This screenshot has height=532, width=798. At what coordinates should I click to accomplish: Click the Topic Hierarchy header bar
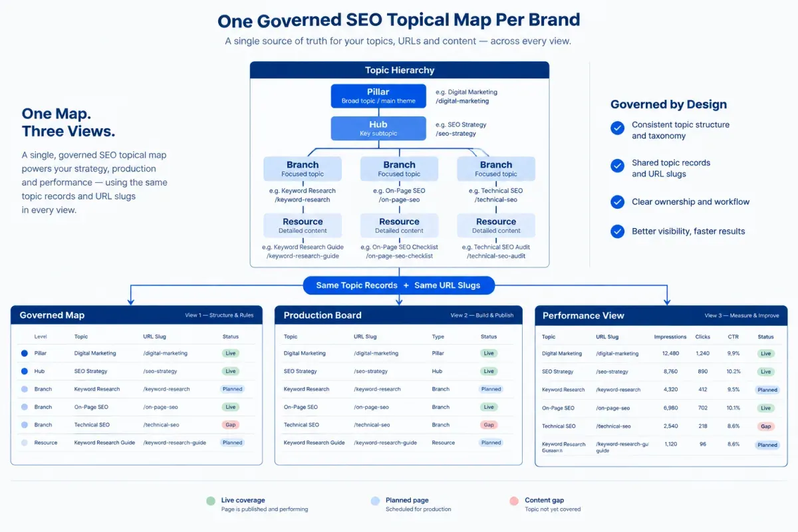[x=400, y=70]
